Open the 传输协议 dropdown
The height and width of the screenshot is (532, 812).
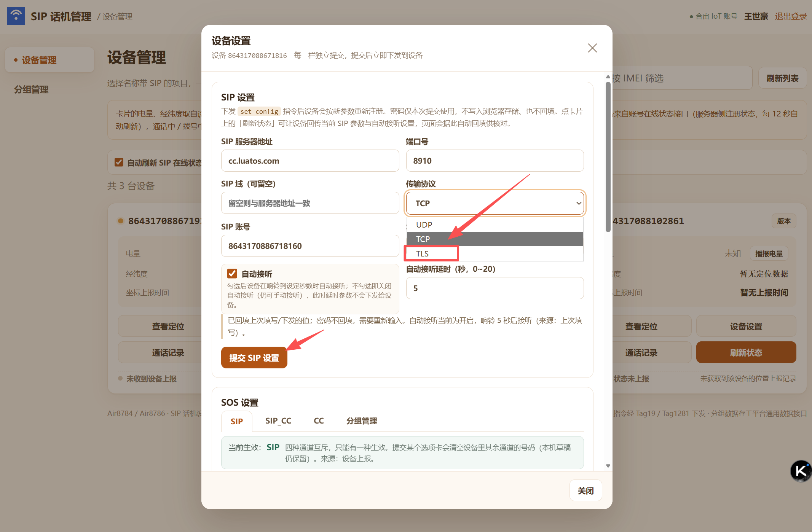(495, 203)
